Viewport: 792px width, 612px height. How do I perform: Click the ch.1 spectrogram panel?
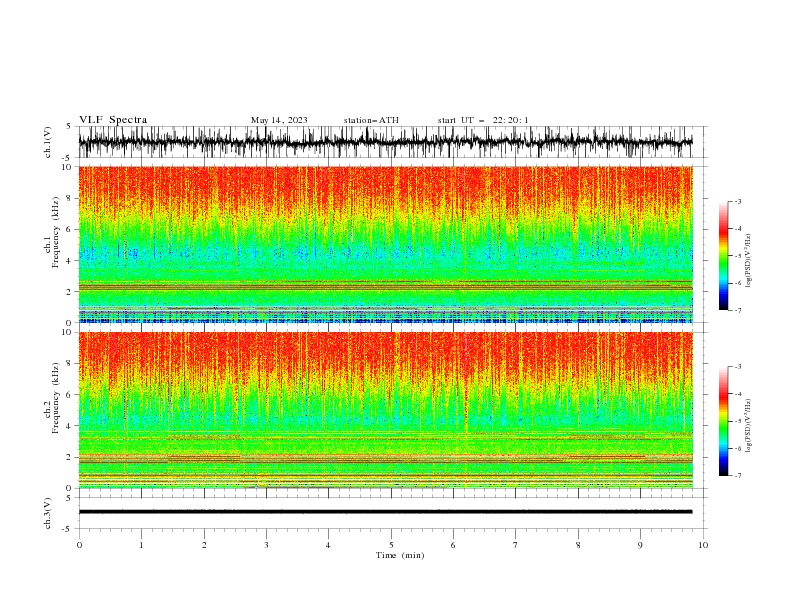(x=385, y=244)
